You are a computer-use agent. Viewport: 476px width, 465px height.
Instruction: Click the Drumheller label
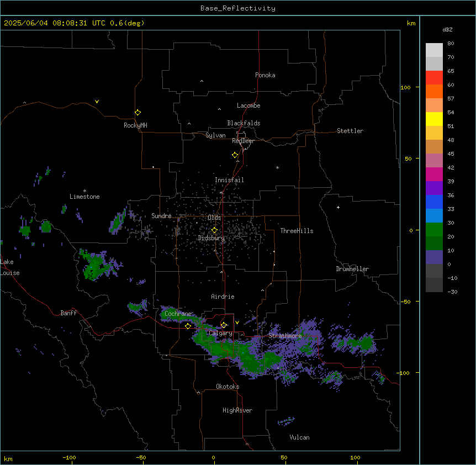click(x=352, y=269)
